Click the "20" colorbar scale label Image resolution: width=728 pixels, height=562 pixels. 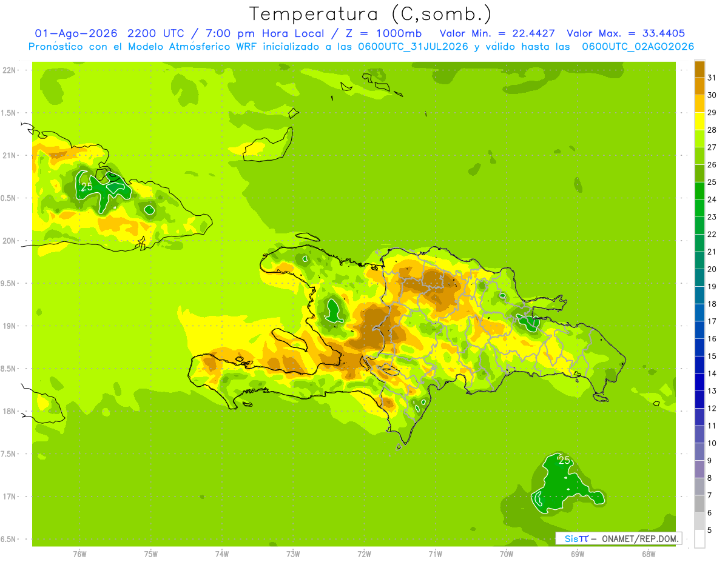point(712,269)
